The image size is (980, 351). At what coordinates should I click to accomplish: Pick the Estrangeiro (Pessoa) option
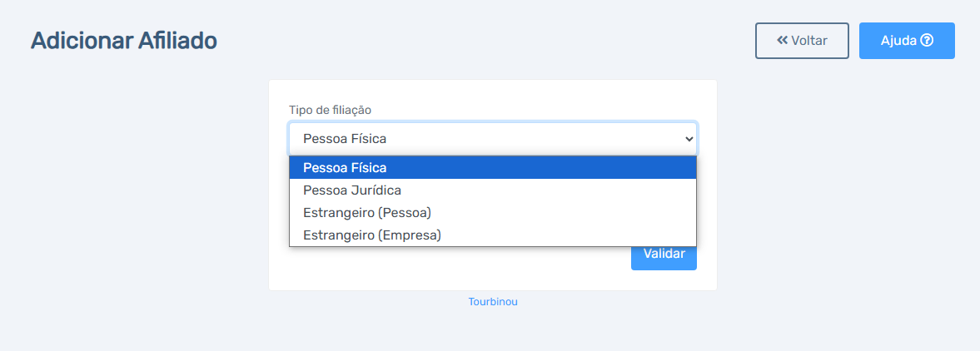pyautogui.click(x=493, y=212)
